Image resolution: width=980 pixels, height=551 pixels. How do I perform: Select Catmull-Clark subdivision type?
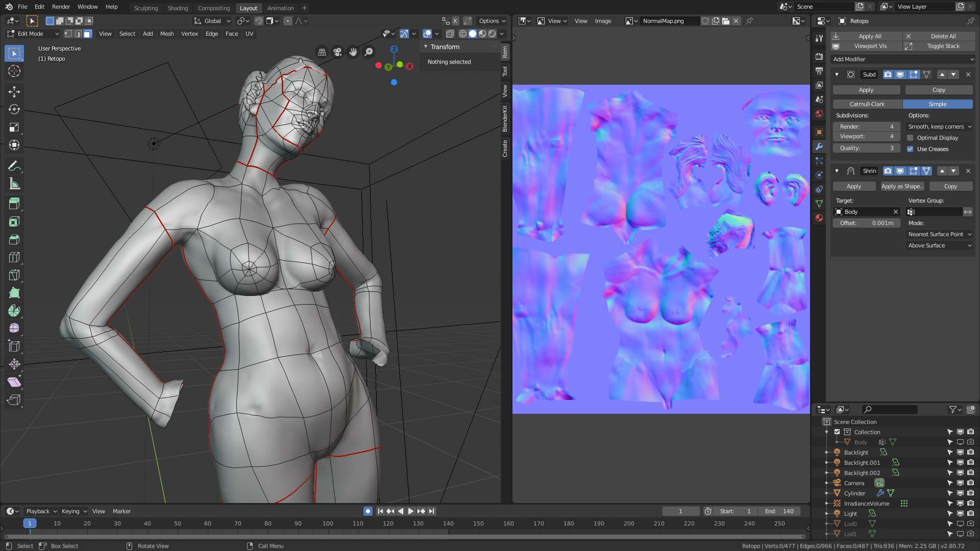tap(867, 104)
